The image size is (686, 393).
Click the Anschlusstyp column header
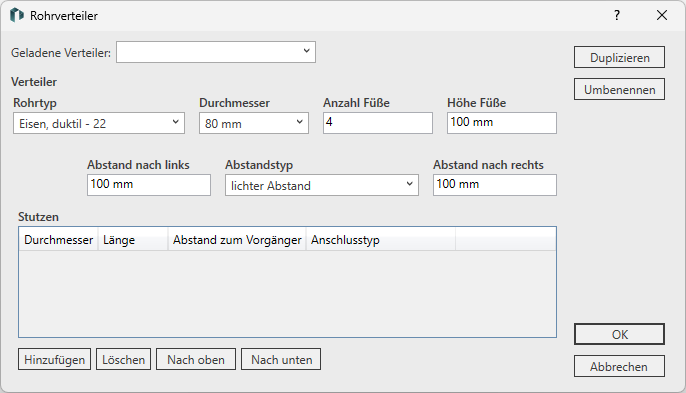(381, 240)
